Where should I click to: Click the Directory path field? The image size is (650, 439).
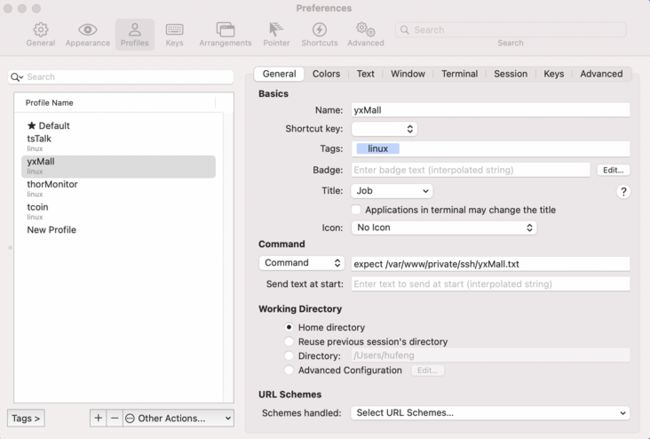[x=490, y=355]
